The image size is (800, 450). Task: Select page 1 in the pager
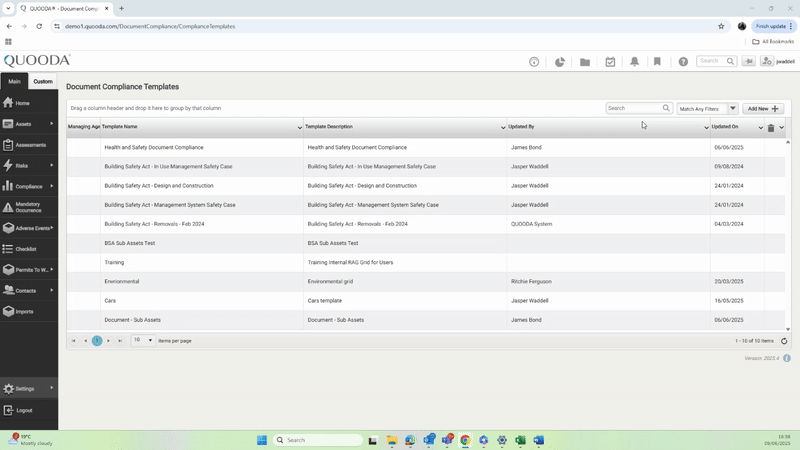pyautogui.click(x=97, y=341)
